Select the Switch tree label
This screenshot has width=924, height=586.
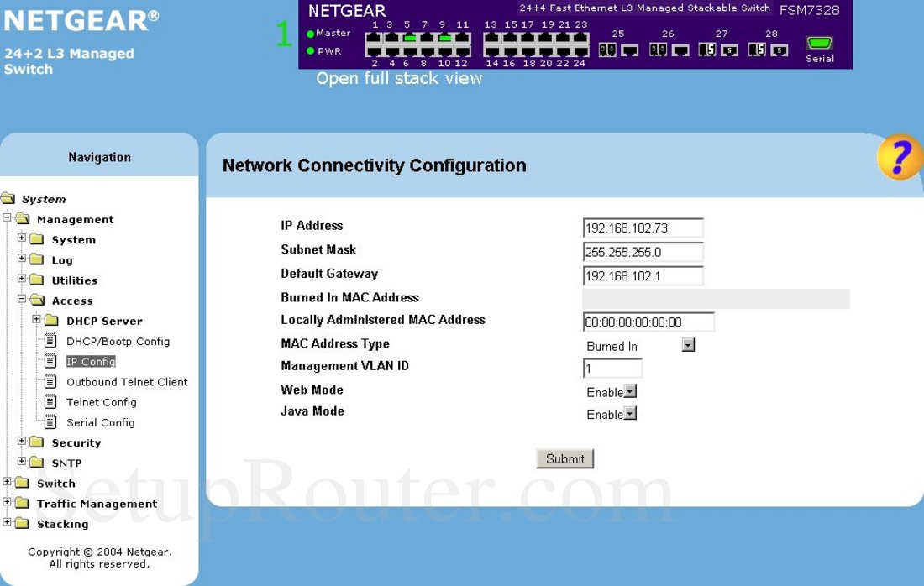pyautogui.click(x=56, y=484)
